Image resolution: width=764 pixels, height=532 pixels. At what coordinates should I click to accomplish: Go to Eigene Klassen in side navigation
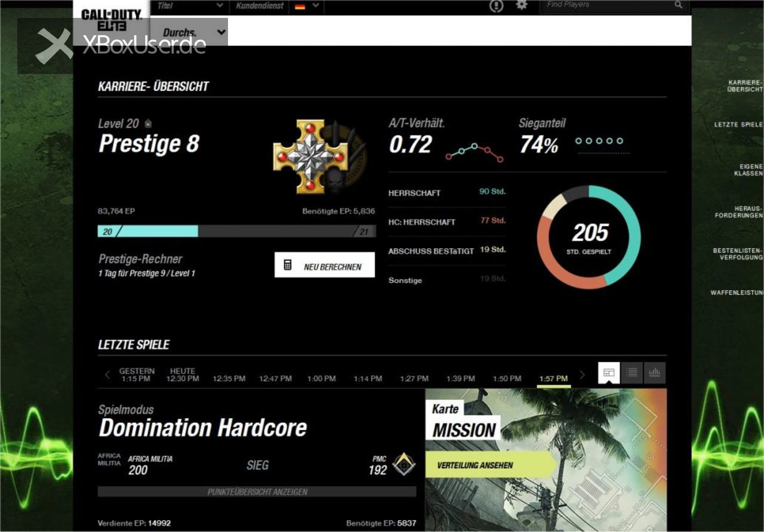point(748,169)
